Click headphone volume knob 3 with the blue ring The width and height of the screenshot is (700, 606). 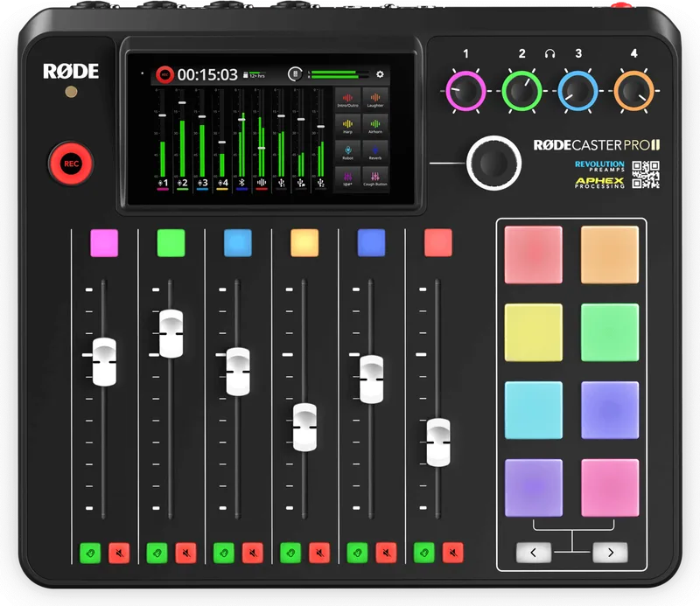click(x=578, y=91)
